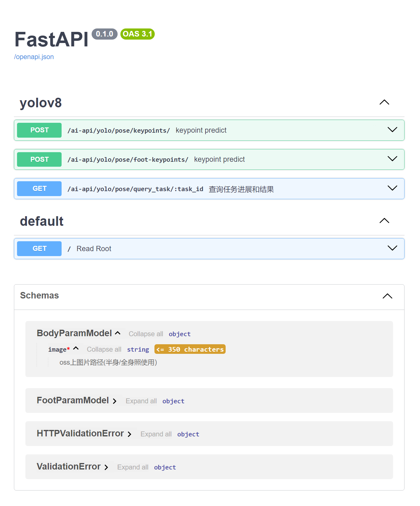420x506 pixels.
Task: Expand the ValidationError schema chevron
Action: 106,467
